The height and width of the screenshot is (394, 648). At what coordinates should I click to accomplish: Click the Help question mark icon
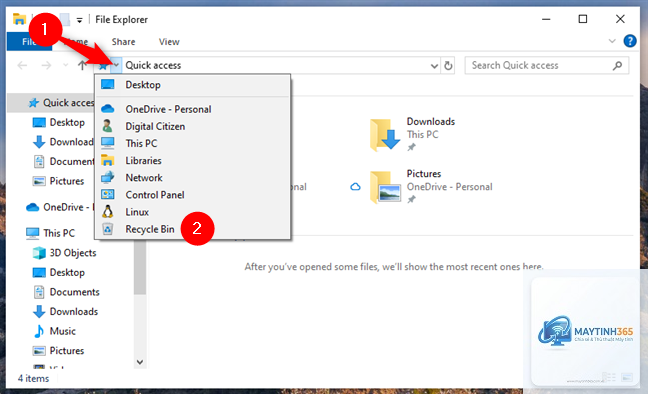(x=630, y=41)
